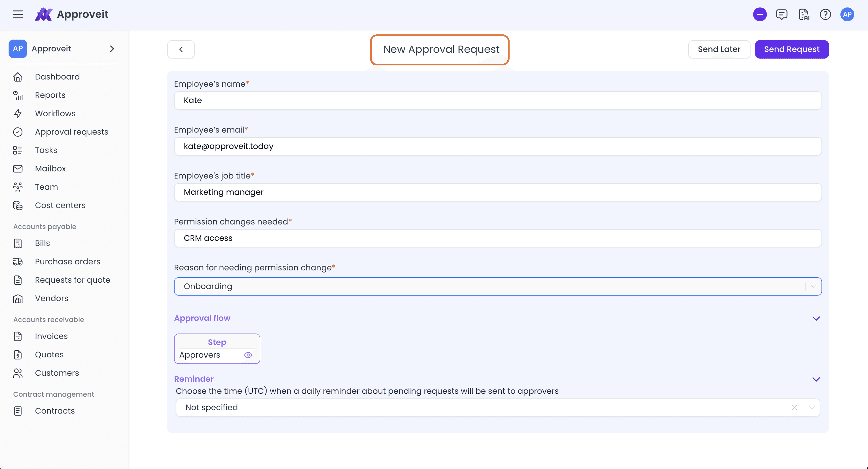Screen dimensions: 868x469
Task: Click the Invoices document icon
Action: 18,336
